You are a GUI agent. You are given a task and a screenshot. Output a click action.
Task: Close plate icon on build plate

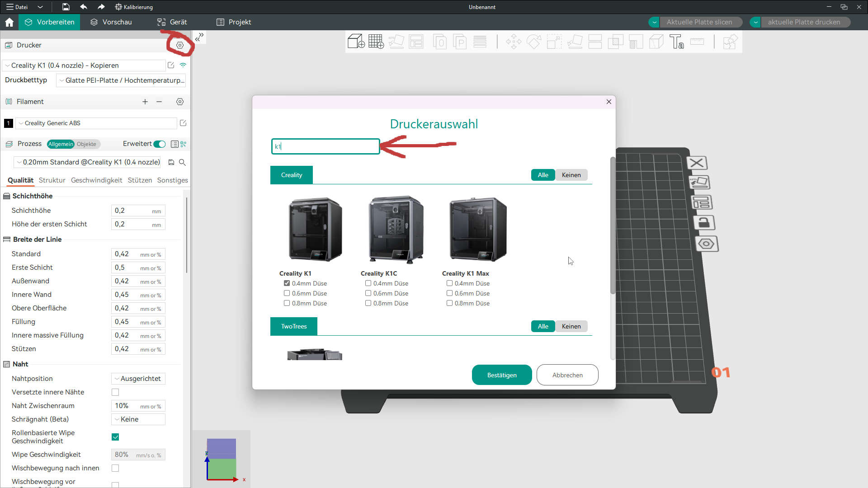pyautogui.click(x=697, y=163)
